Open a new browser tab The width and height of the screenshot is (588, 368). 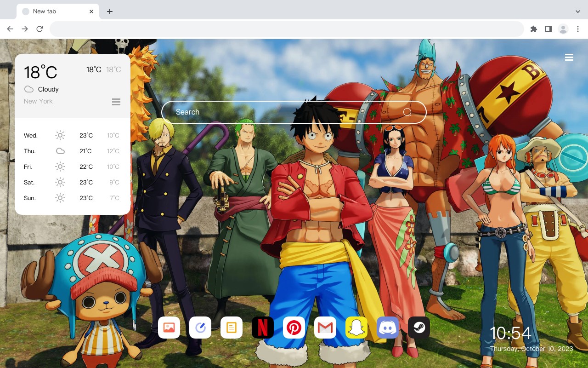tap(109, 11)
